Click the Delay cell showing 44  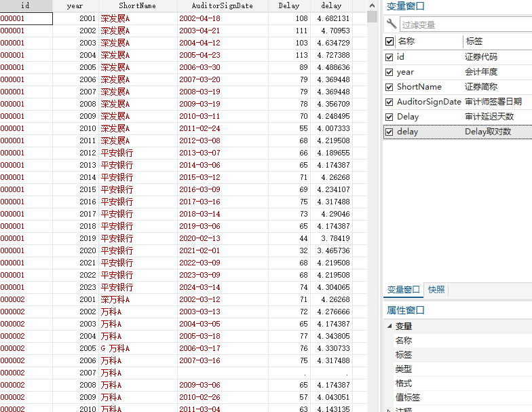pyautogui.click(x=289, y=239)
